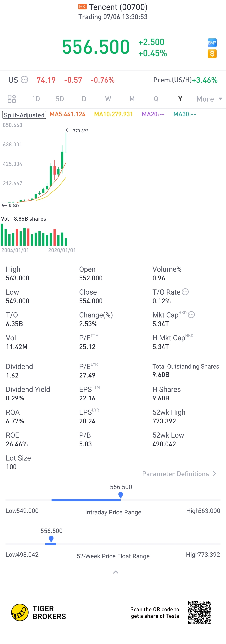The height and width of the screenshot is (644, 226).
Task: Select the W weekly chart period
Action: pyautogui.click(x=108, y=99)
